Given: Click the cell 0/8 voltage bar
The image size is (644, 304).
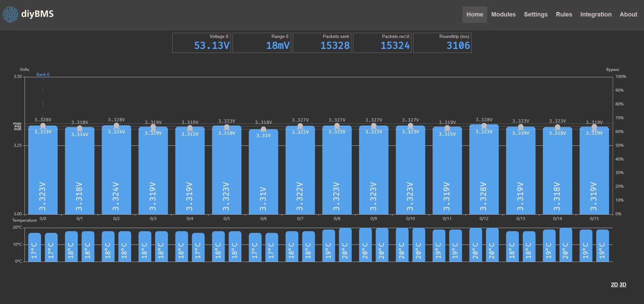Looking at the screenshot, I should [337, 170].
